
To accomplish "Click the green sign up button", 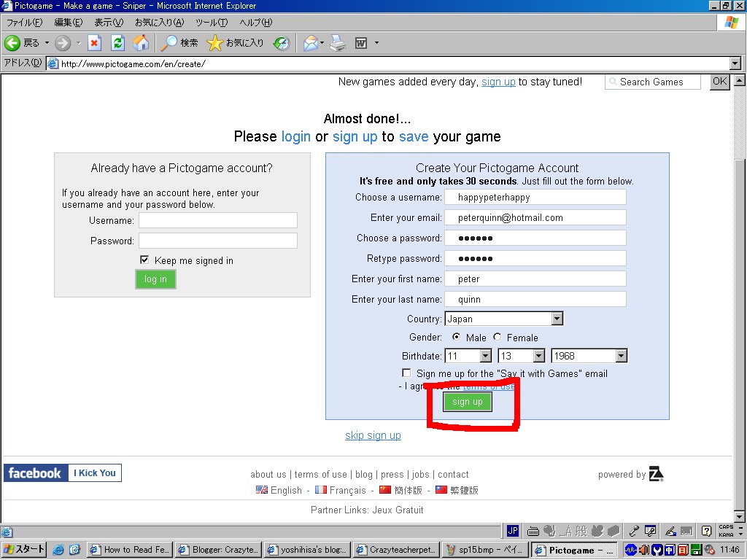I will pos(468,402).
